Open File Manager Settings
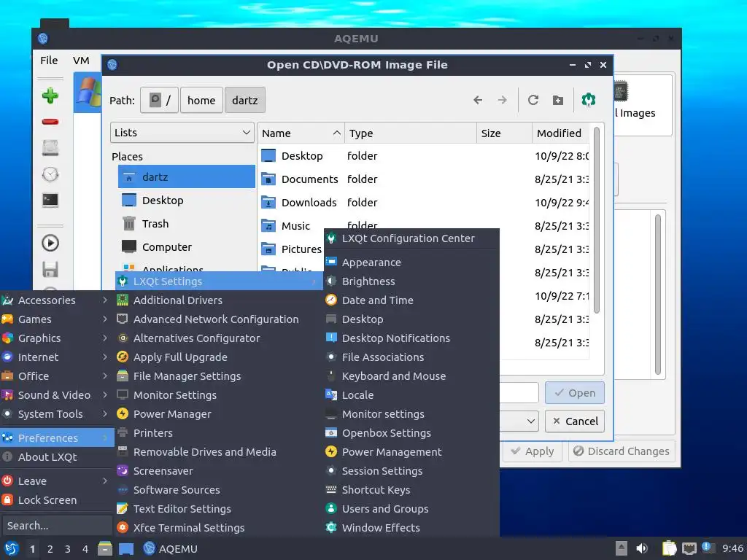 [x=219, y=376]
